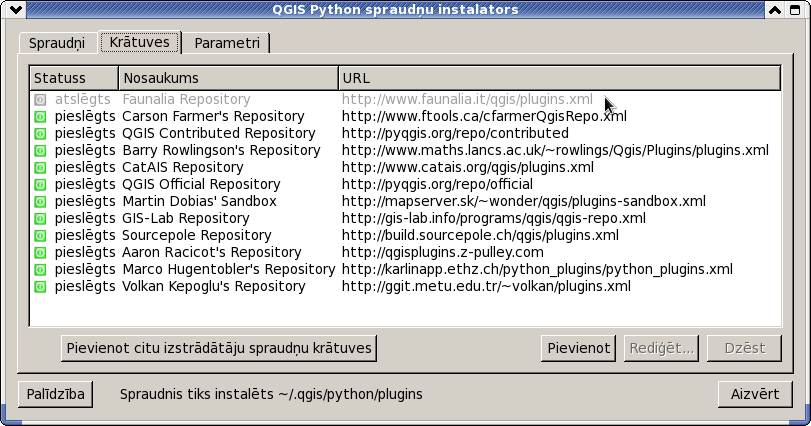Select Marco Hugentobler's Repository name

[229, 269]
